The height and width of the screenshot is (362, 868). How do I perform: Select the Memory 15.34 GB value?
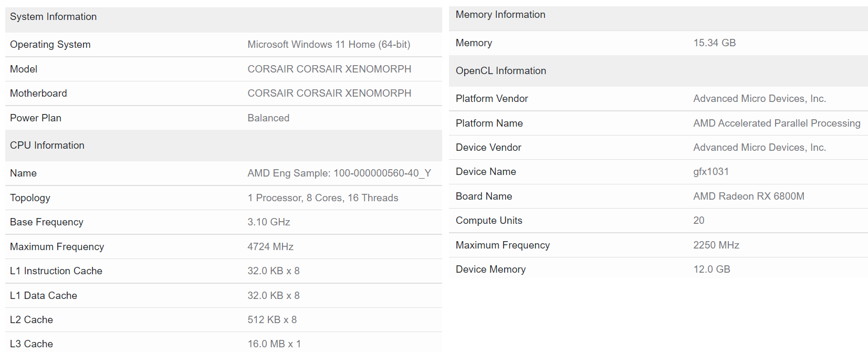tap(714, 43)
